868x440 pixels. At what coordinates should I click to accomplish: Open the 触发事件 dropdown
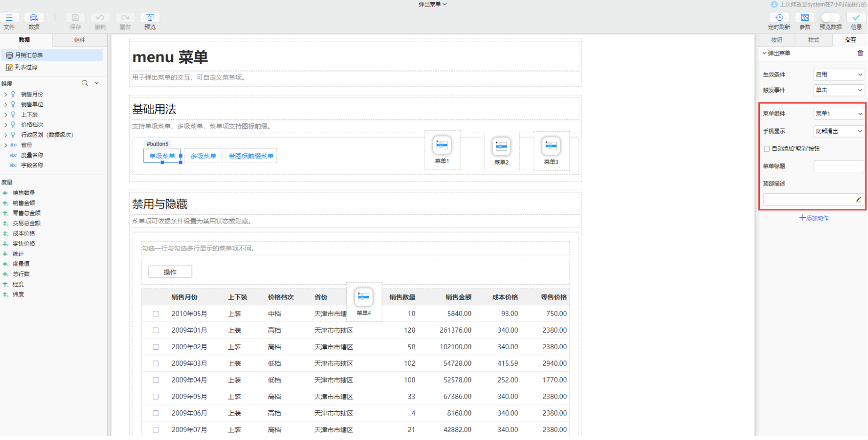tap(838, 90)
